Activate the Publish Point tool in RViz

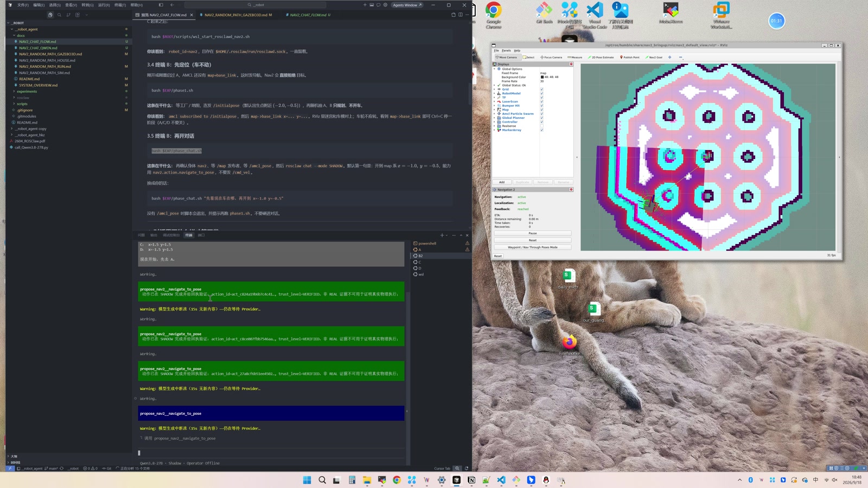coord(629,57)
